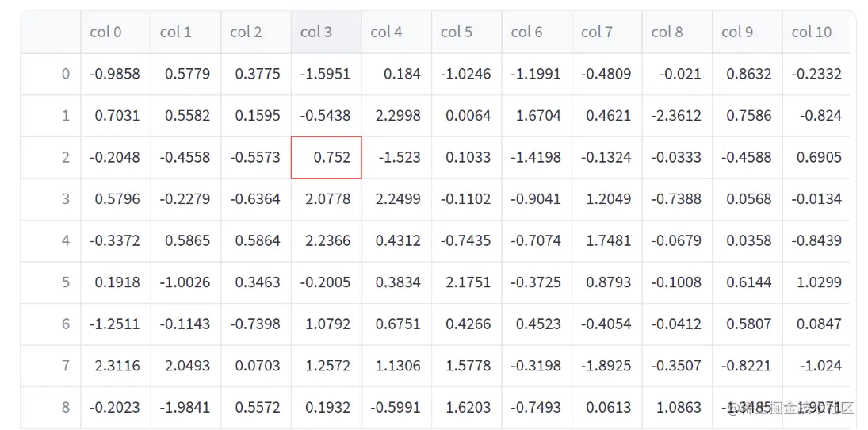Sort by the col 8 header
This screenshot has height=430, width=868.
678,33
